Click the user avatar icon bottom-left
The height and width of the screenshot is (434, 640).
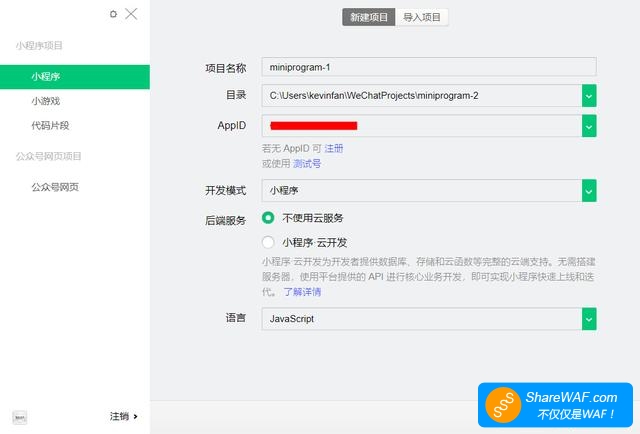20,418
